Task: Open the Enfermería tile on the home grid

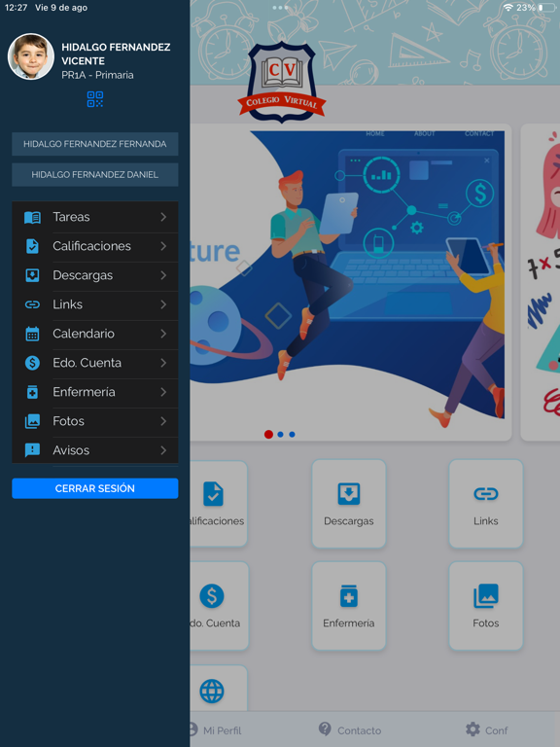Action: tap(349, 606)
